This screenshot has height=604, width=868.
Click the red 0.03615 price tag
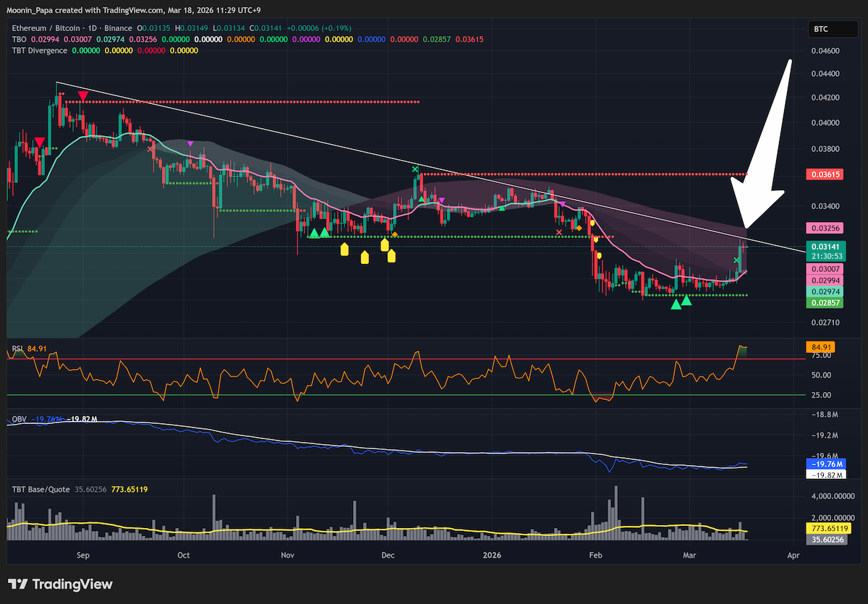[825, 174]
